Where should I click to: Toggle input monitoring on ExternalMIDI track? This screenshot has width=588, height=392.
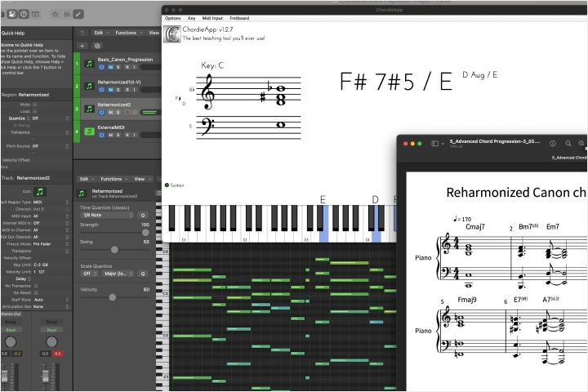[x=135, y=135]
